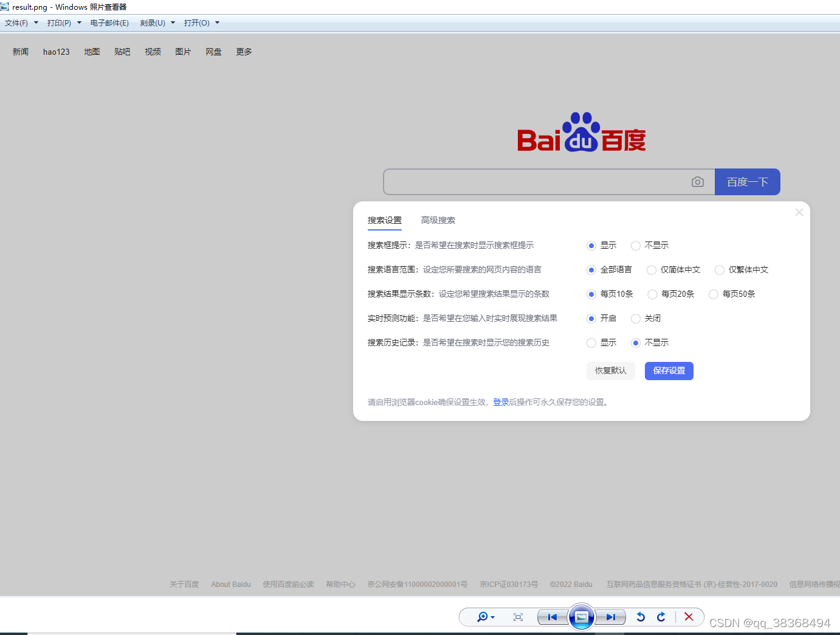Screen dimensions: 840x635
Task: Expand the zoom dropdown arrow
Action: point(492,617)
